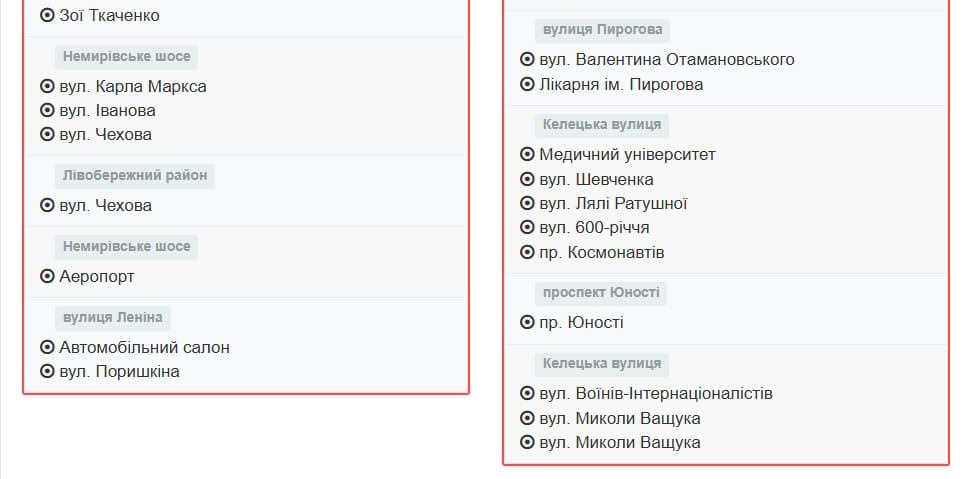Select вул. Чехова under Лівобережний район
Viewport: 970px width, 479px height.
pos(105,205)
